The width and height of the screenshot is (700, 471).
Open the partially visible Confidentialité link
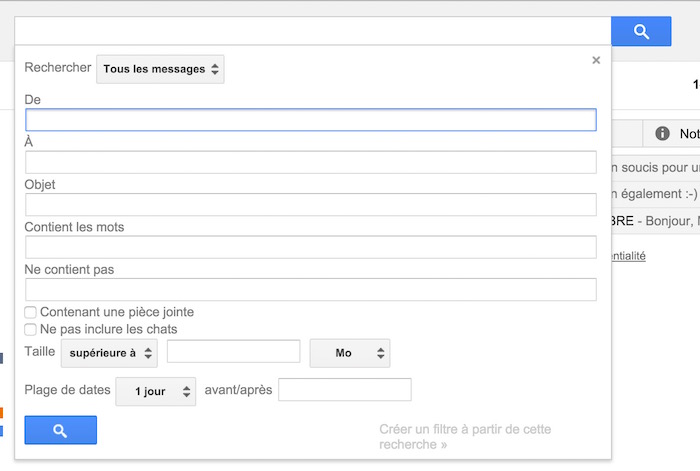point(627,256)
